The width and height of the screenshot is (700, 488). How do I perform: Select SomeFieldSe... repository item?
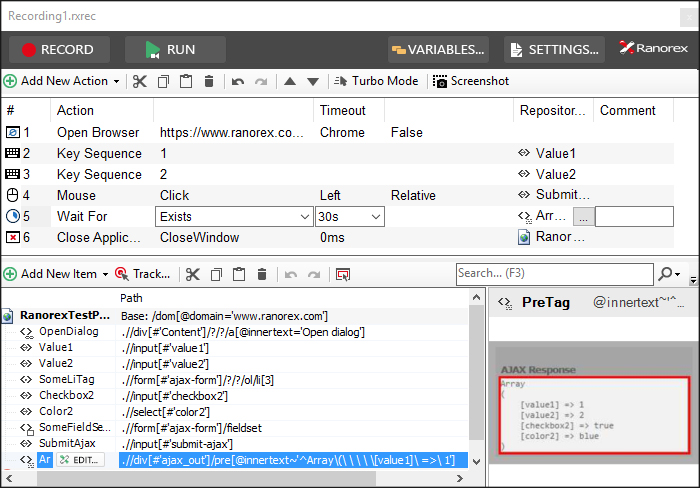tap(75, 428)
